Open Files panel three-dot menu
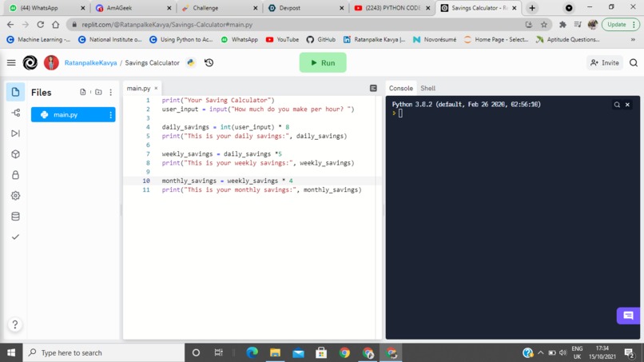The width and height of the screenshot is (644, 362). 110,93
